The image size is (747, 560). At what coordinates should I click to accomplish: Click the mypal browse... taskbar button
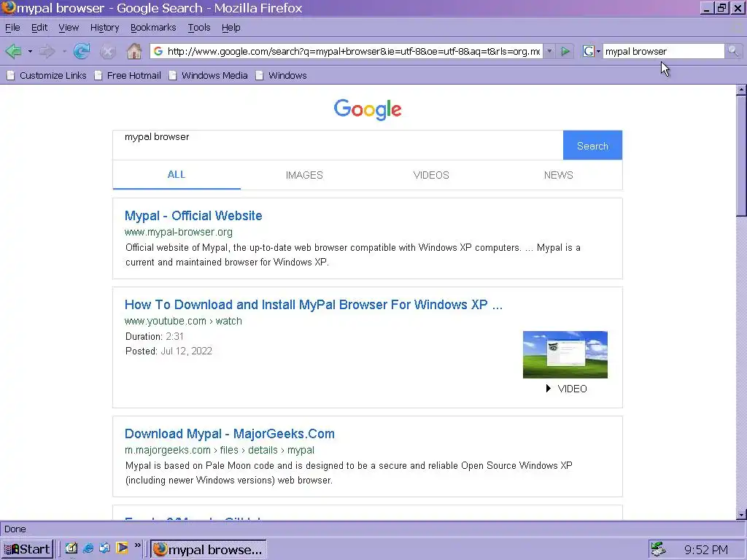click(x=209, y=549)
